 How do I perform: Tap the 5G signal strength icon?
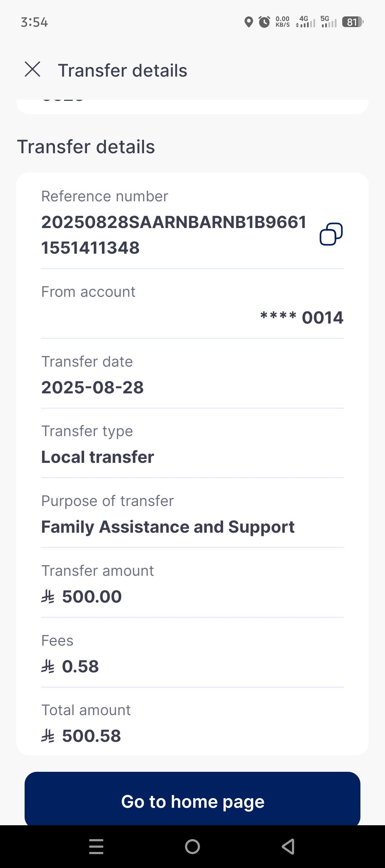[328, 22]
